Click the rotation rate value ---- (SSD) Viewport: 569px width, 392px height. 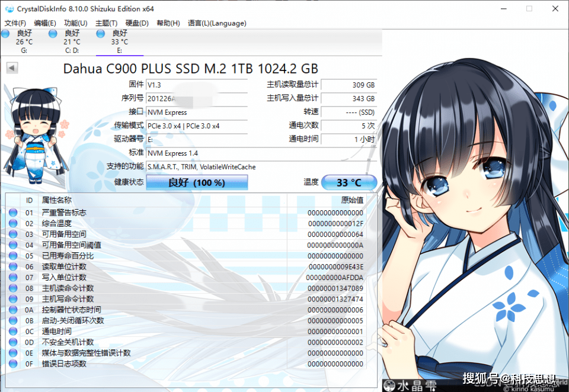pyautogui.click(x=349, y=113)
